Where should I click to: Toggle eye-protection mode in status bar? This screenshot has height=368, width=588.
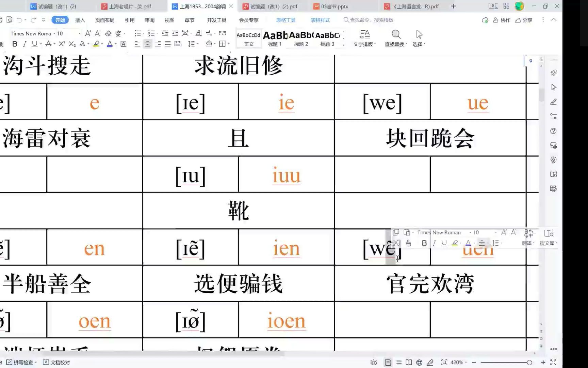coord(374,363)
